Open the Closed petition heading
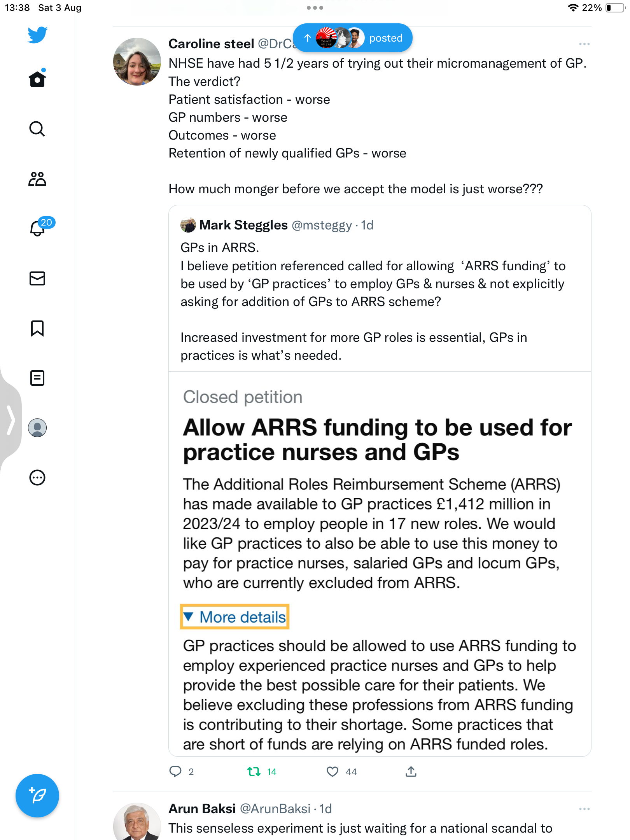The height and width of the screenshot is (840, 630). [x=243, y=397]
